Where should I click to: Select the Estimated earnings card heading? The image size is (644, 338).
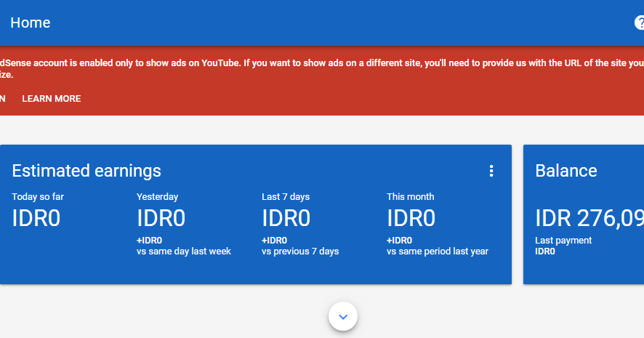86,171
